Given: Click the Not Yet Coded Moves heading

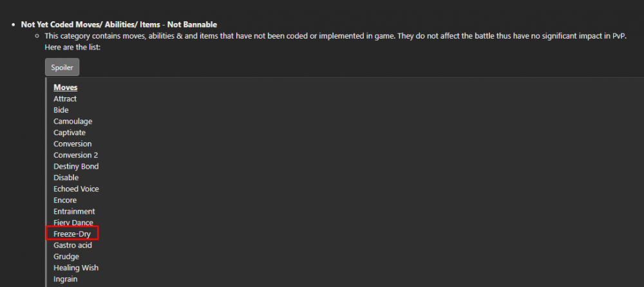Looking at the screenshot, I should point(118,24).
